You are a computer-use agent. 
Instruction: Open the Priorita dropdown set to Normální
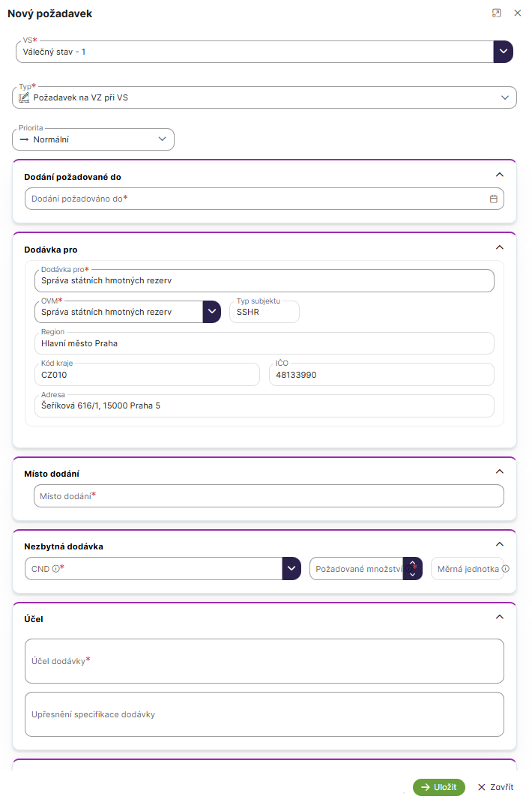[163, 139]
